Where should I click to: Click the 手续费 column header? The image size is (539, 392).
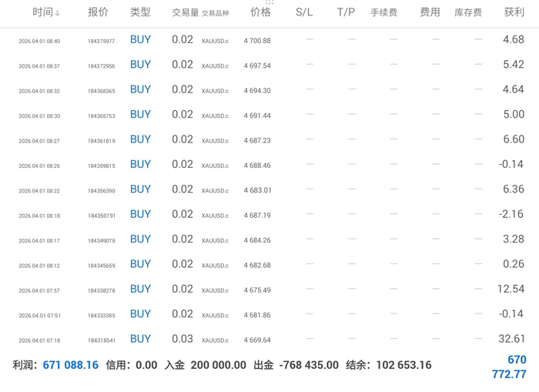pos(383,13)
